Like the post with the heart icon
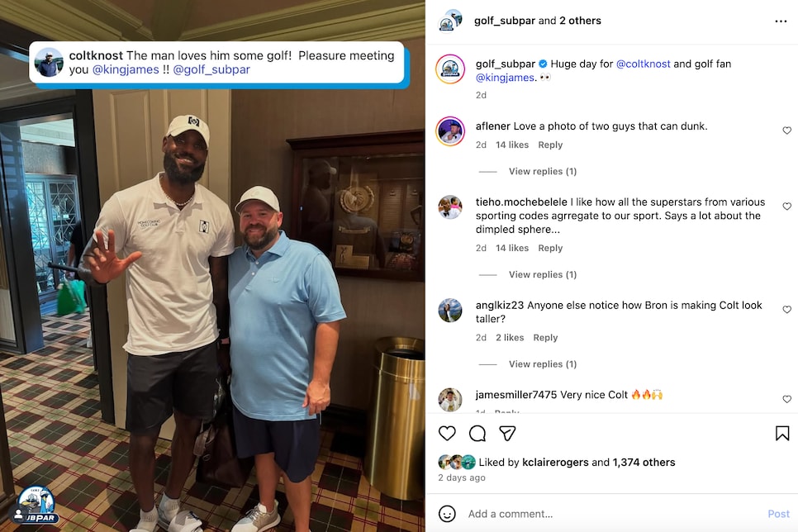 [447, 433]
